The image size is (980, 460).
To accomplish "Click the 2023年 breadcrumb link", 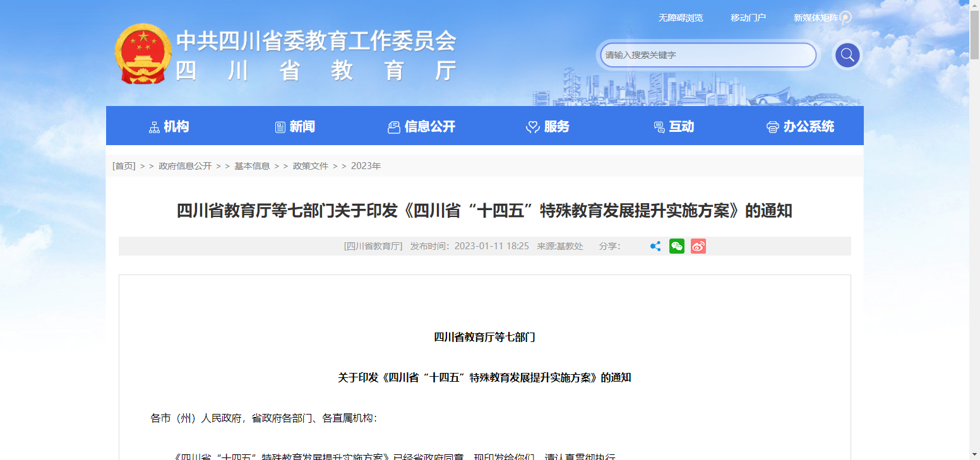I will (366, 166).
